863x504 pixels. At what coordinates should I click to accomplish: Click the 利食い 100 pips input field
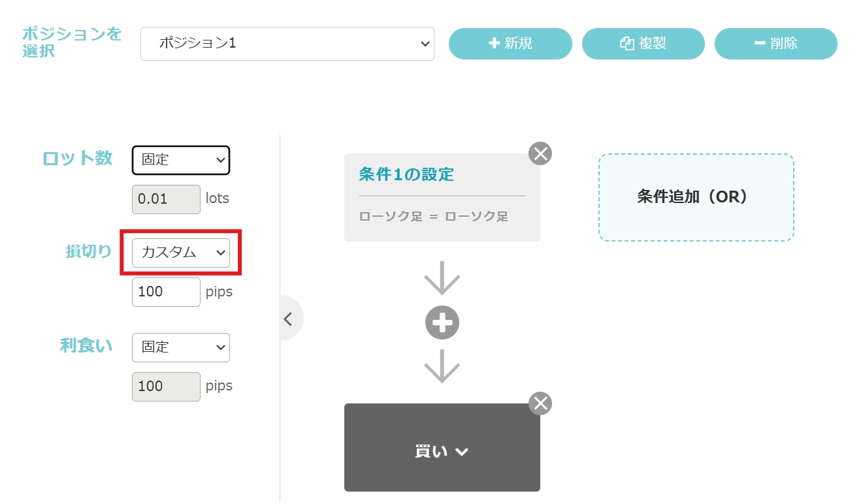(166, 386)
